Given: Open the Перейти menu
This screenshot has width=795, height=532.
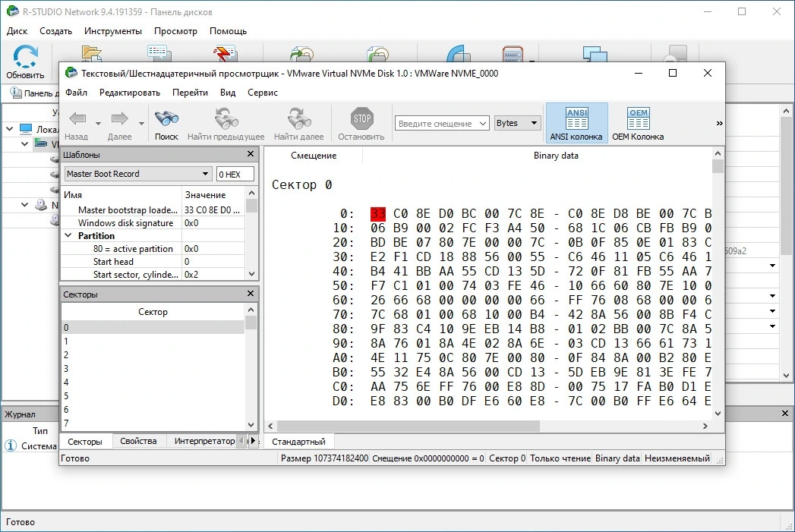Looking at the screenshot, I should pos(190,93).
